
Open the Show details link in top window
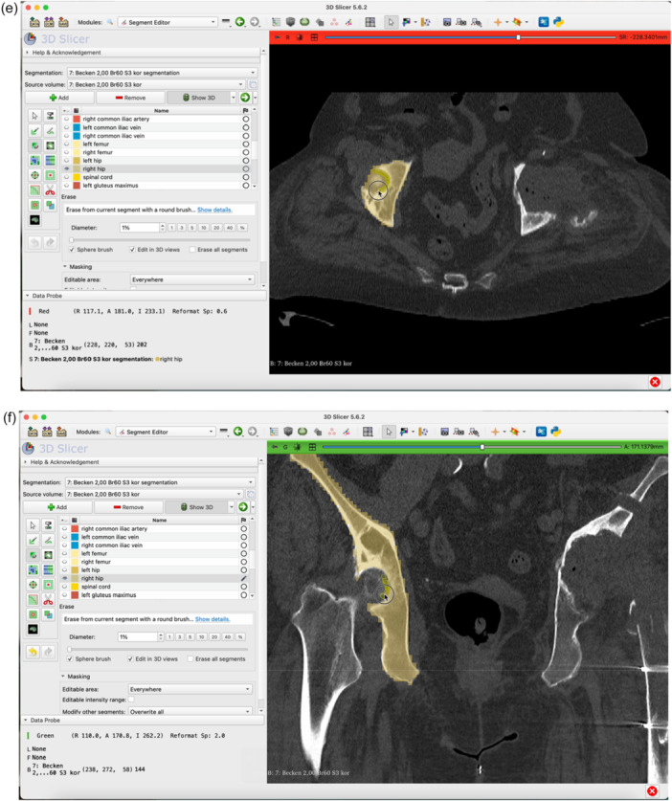click(214, 210)
